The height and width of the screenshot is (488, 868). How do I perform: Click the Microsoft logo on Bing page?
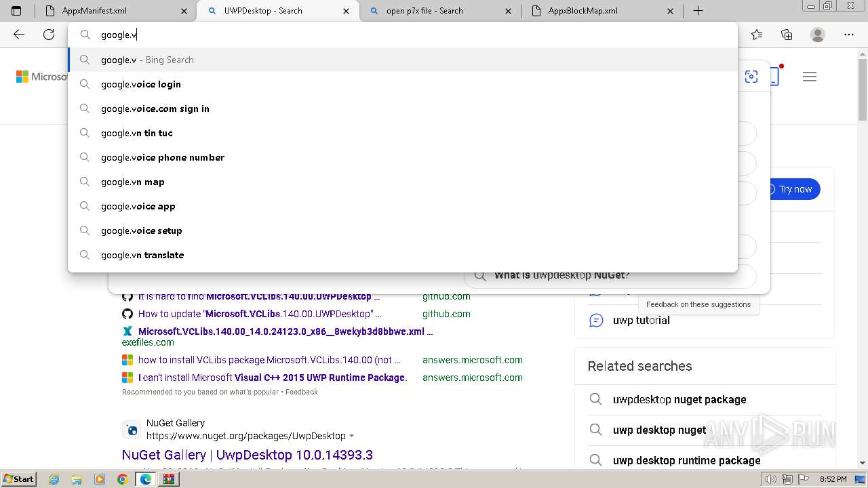(42, 77)
